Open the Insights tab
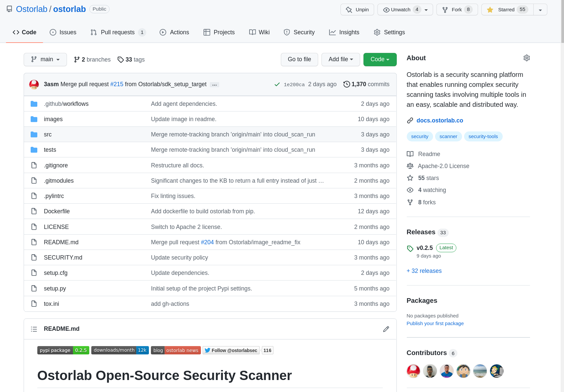Viewport: 564px width, 392px height. pyautogui.click(x=344, y=32)
